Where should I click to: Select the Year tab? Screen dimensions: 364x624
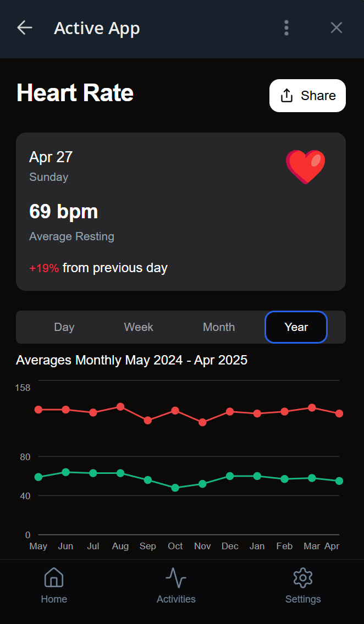(296, 327)
